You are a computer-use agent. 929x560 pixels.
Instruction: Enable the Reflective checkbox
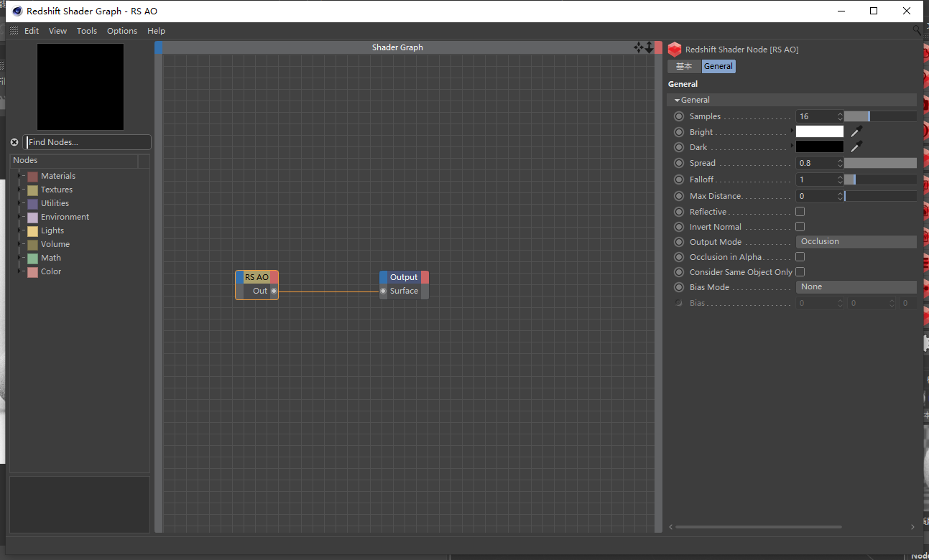pyautogui.click(x=800, y=212)
